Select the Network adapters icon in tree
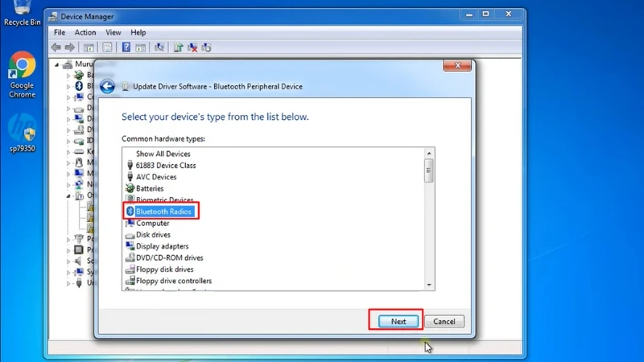Screen dimensions: 644x362 pos(79,184)
